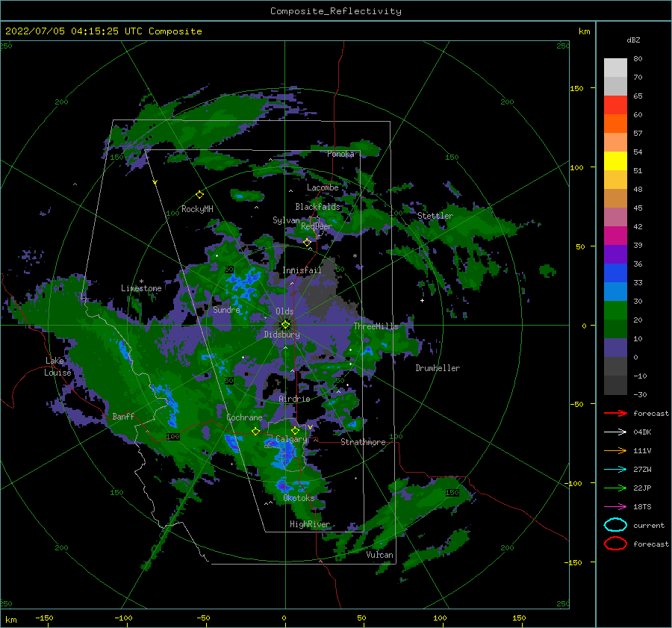The height and width of the screenshot is (628, 672).
Task: Click the yellow diamond marker above Calgary label
Action: 295,430
